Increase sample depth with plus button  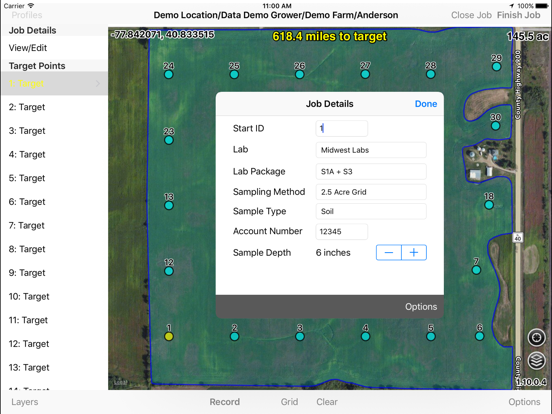point(414,252)
